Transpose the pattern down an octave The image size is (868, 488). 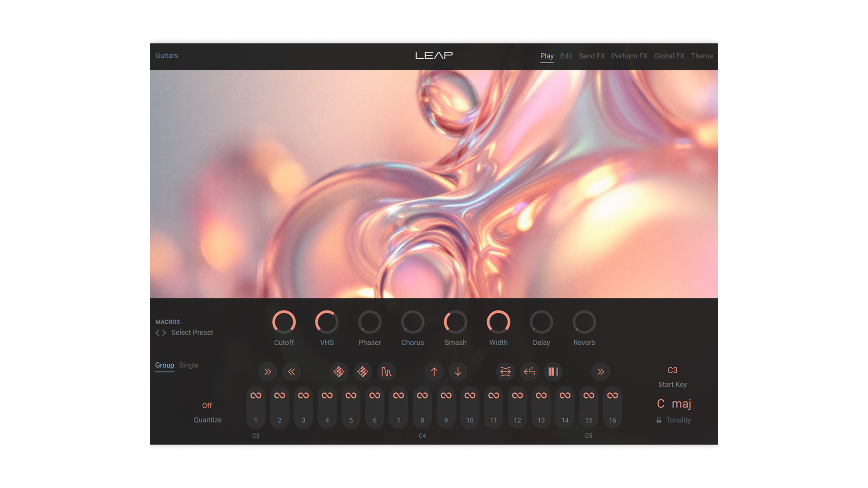458,371
